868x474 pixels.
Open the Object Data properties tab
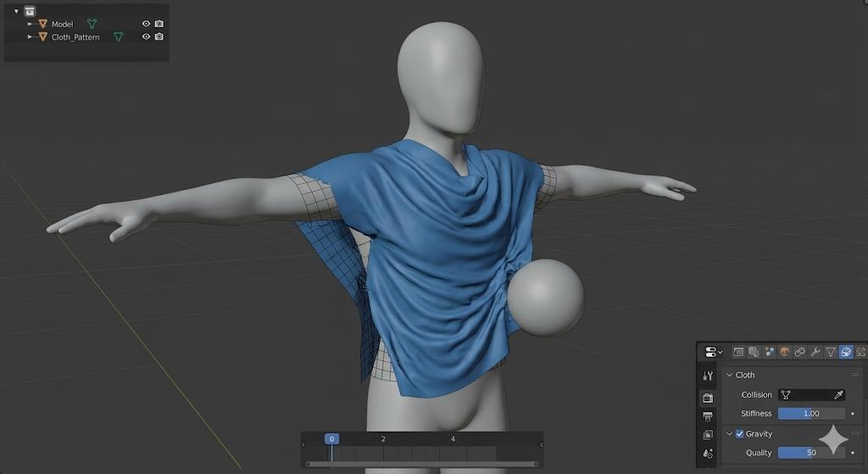pos(830,352)
